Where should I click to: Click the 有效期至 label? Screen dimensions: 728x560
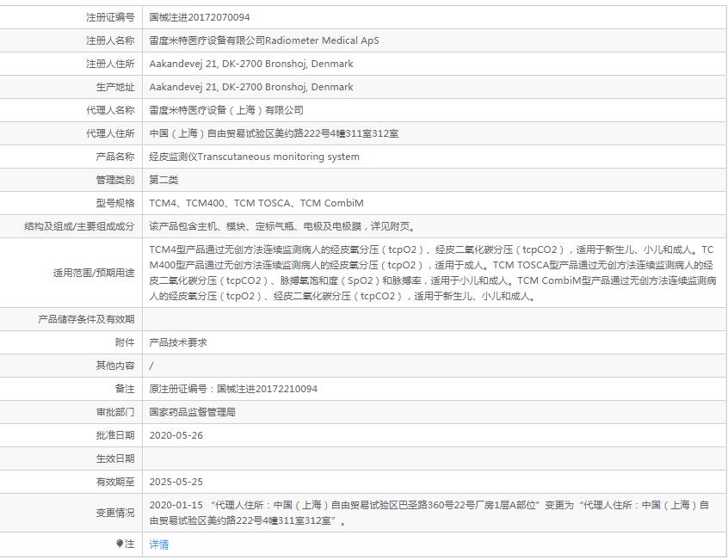pyautogui.click(x=115, y=482)
